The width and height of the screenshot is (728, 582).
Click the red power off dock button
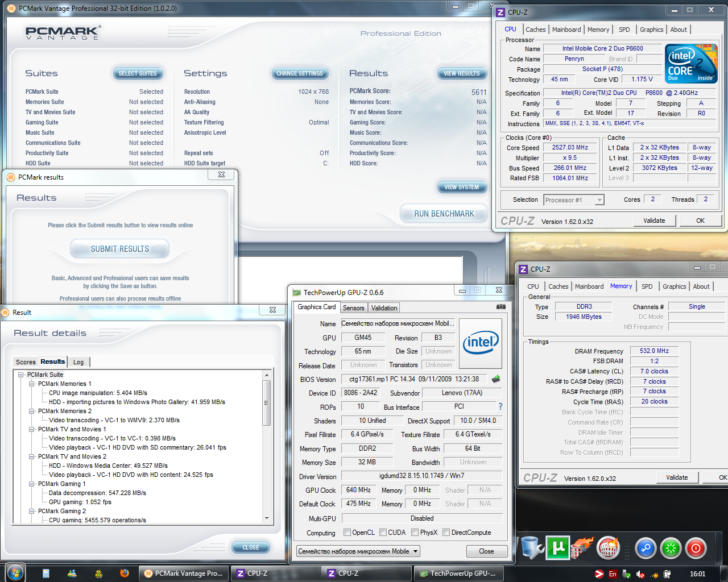pyautogui.click(x=696, y=548)
